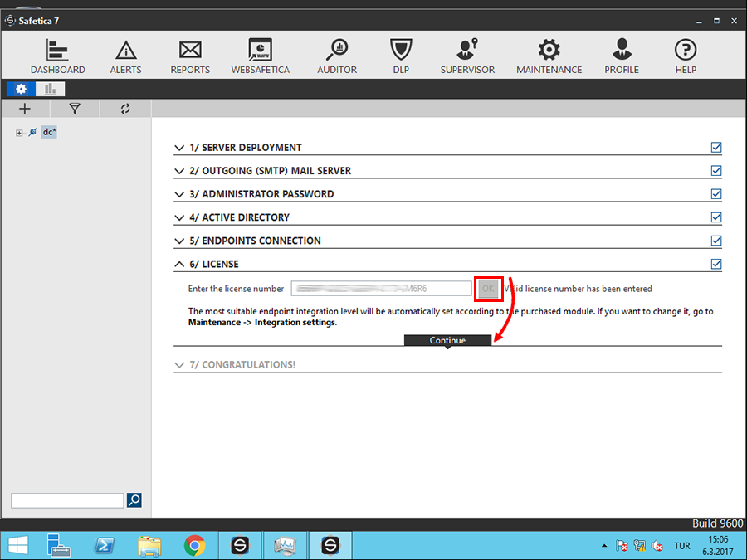Open the DLP shield module
This screenshot has width=747, height=560.
click(x=401, y=56)
